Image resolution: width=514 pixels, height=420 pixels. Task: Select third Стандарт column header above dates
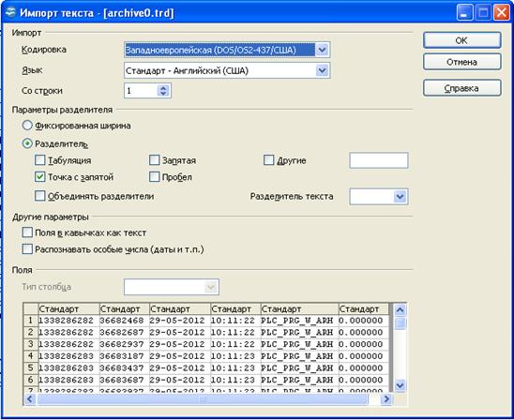click(x=180, y=309)
